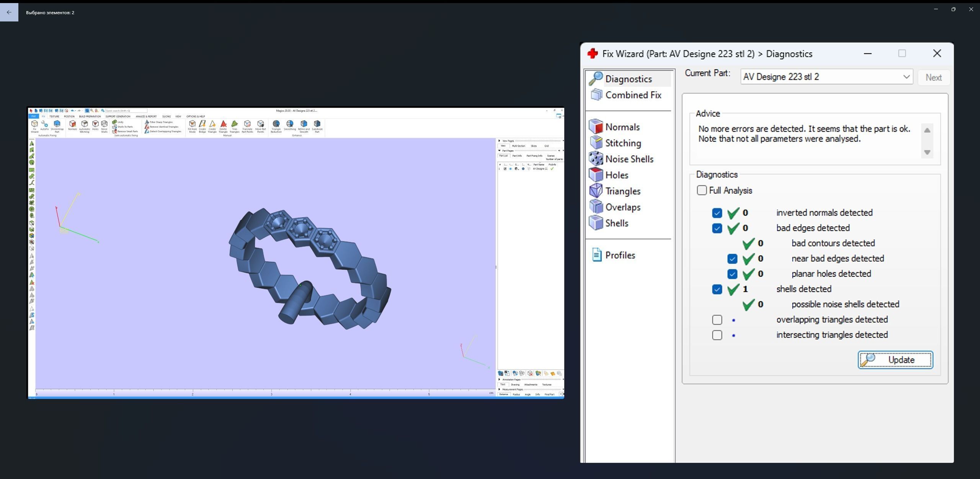
Task: Enable the Full Analysis checkbox
Action: [x=702, y=190]
